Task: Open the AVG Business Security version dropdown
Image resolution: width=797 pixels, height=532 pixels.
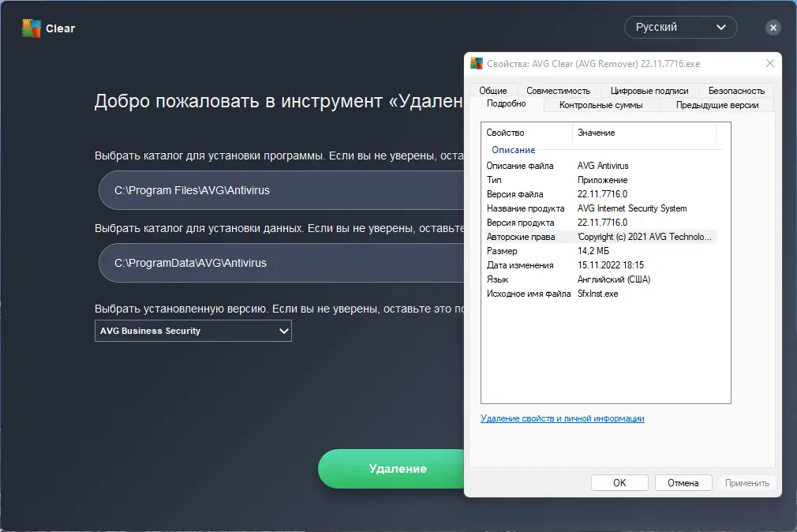Action: point(193,331)
